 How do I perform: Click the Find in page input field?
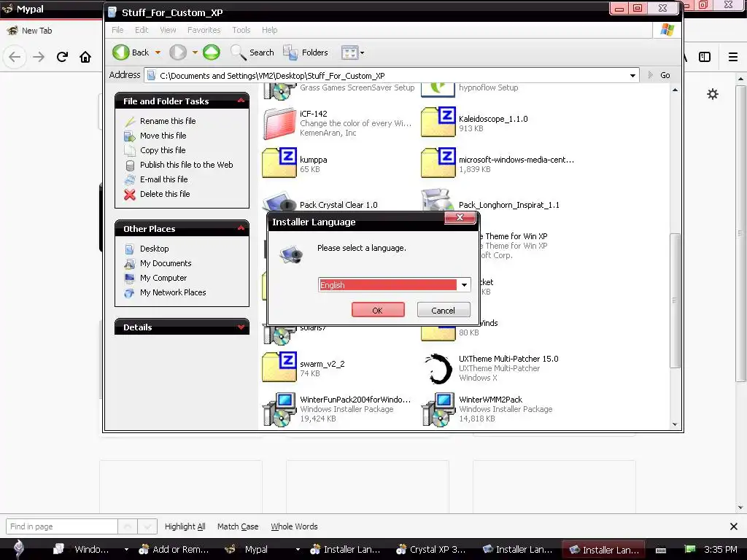(x=62, y=526)
